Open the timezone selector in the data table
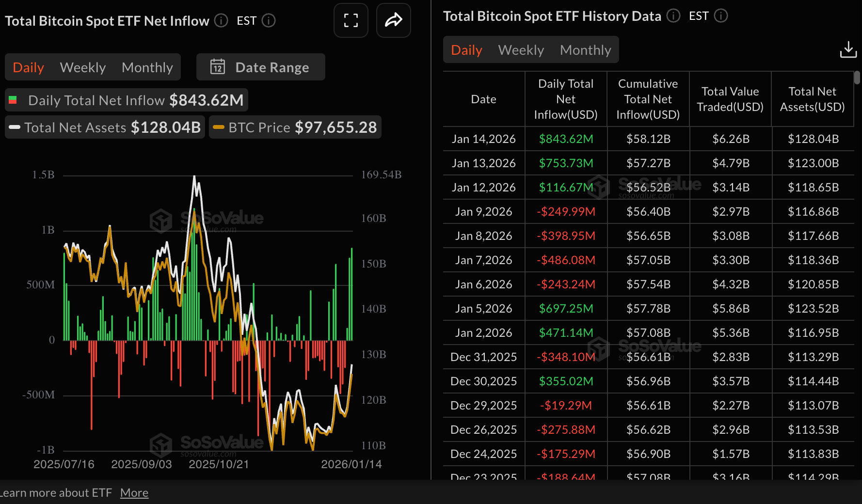This screenshot has height=504, width=862. tap(698, 16)
